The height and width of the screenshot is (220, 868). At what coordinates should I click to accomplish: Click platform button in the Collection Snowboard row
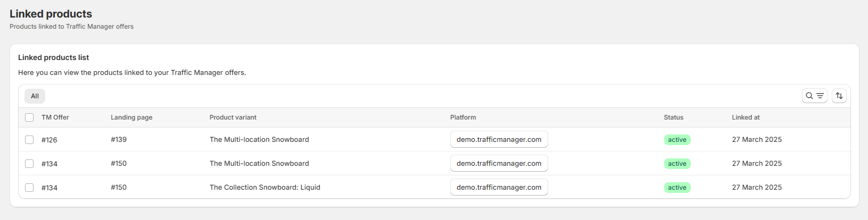[x=499, y=188]
